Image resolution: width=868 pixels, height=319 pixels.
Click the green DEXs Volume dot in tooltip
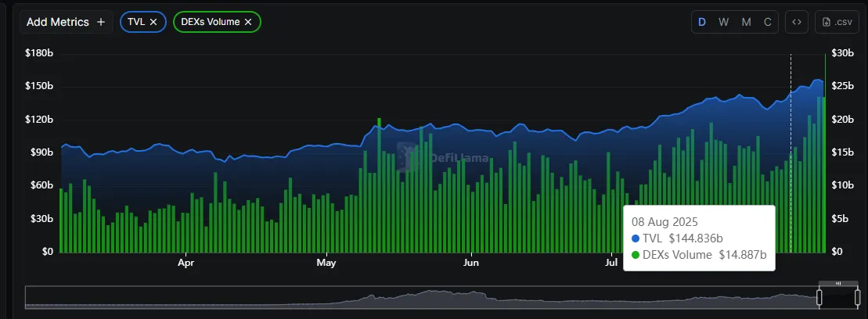tap(636, 255)
